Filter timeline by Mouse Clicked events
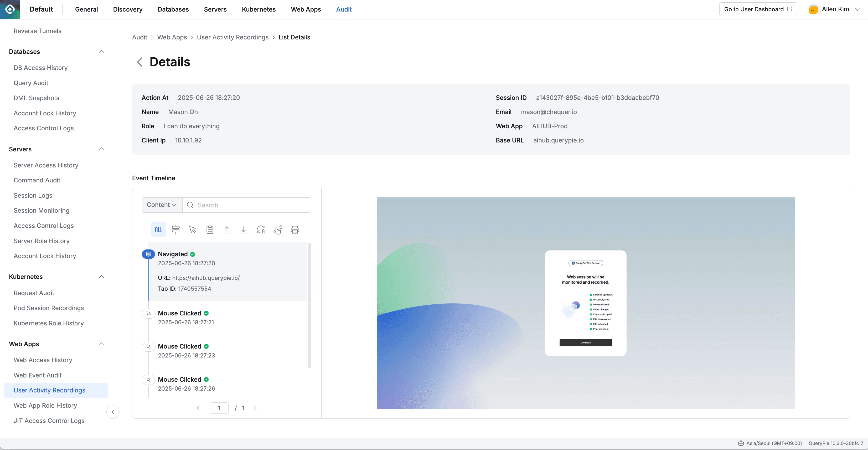 pyautogui.click(x=192, y=229)
